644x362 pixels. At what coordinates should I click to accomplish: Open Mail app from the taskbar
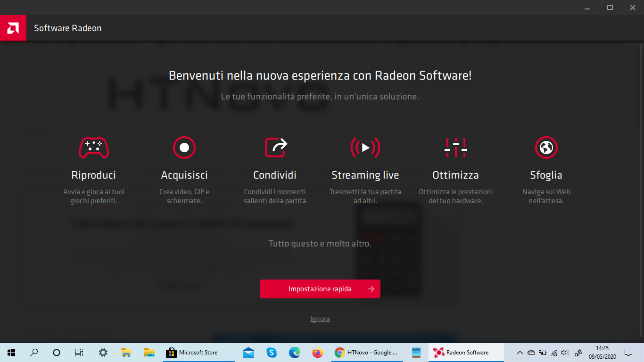coord(248,353)
